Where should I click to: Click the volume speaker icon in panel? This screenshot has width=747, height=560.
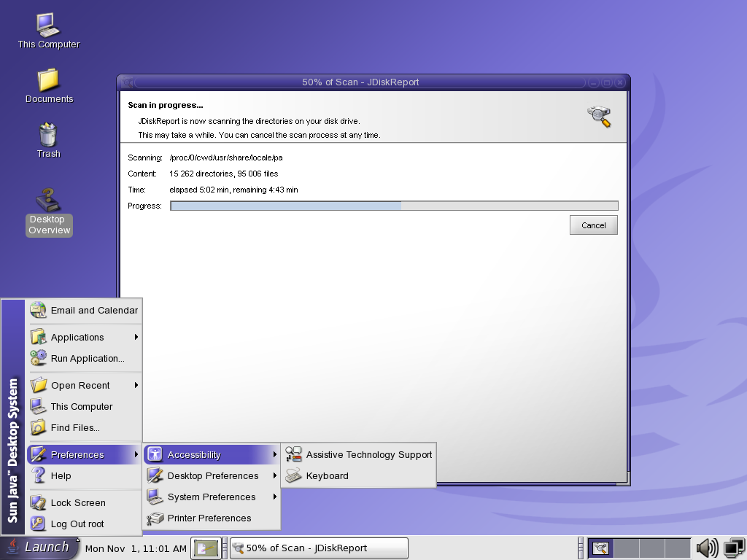pyautogui.click(x=708, y=548)
